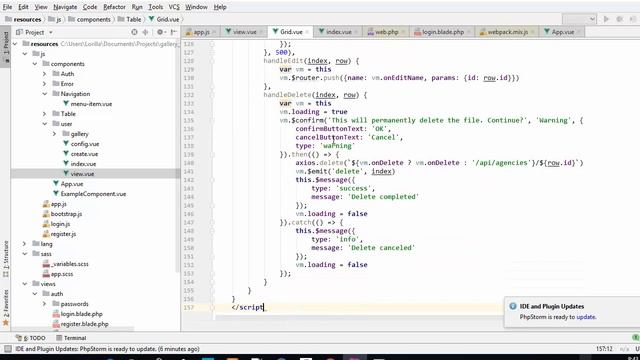Open the Refactor menu
Image resolution: width=640 pixels, height=360 pixels.
(x=114, y=7)
